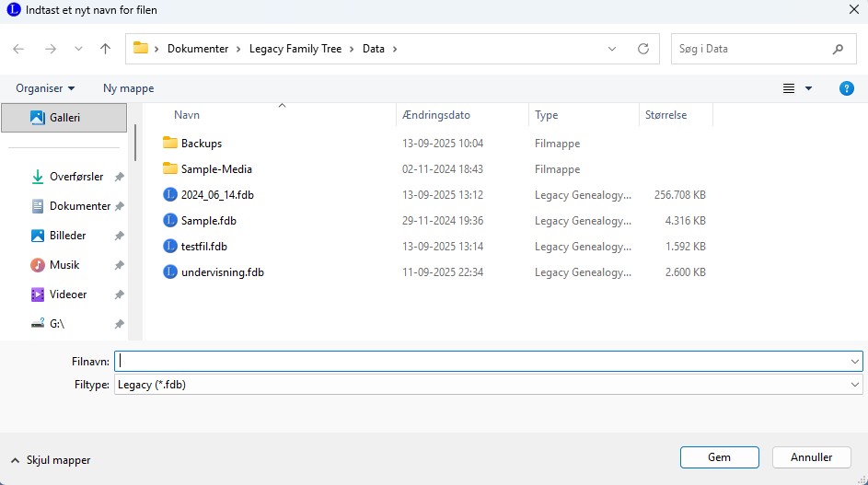Open the Organiser menu
The width and height of the screenshot is (868, 485).
45,88
